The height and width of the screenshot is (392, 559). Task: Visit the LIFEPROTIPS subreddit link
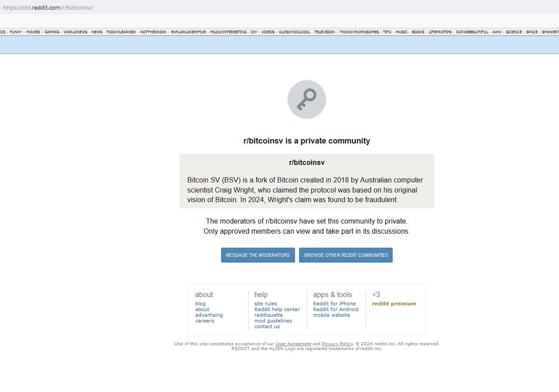click(440, 32)
